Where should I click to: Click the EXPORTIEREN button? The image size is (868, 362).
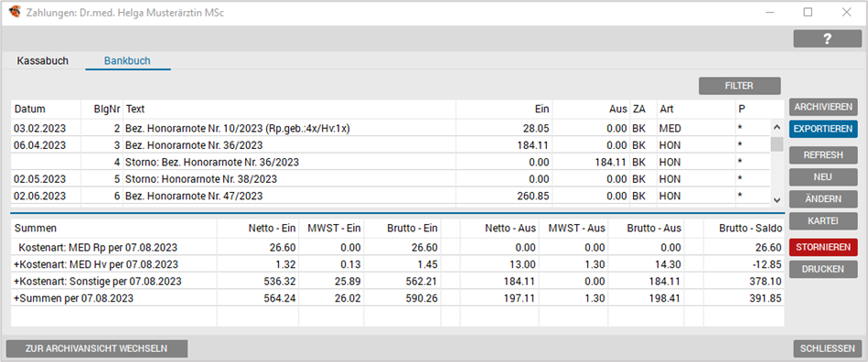click(823, 129)
